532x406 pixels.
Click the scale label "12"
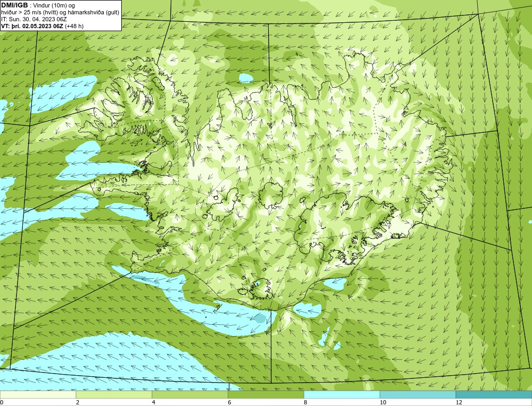459,402
